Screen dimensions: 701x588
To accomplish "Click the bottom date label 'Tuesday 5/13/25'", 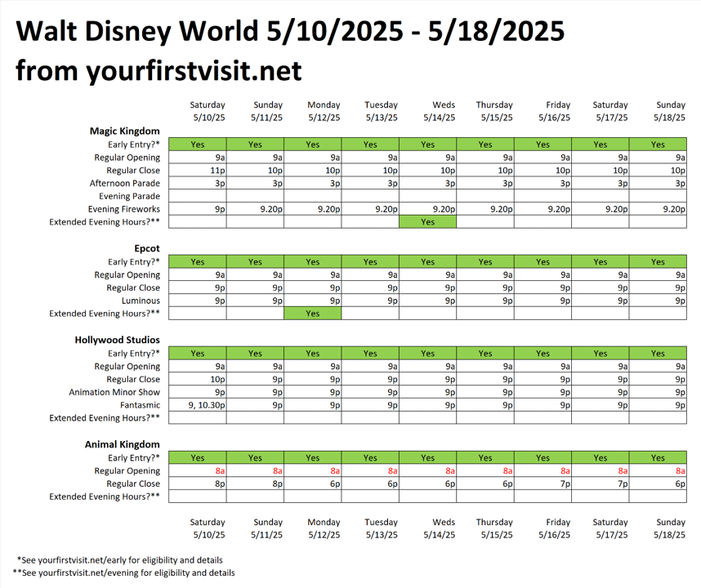I will pos(382,528).
